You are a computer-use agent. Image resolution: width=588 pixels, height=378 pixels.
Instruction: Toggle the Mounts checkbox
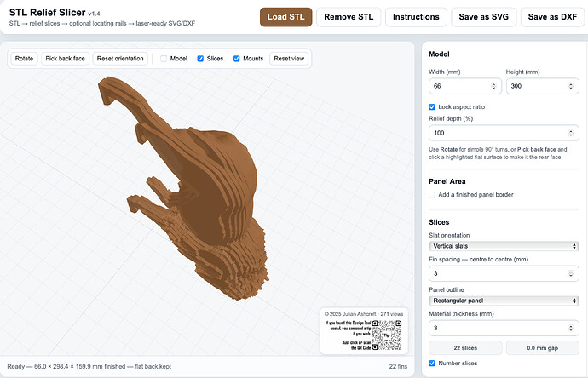237,59
